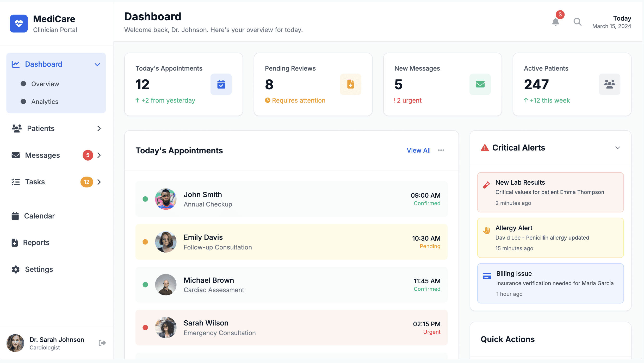Screen dimensions: 644x363
Task: Open the New Lab Results alert
Action: click(550, 192)
